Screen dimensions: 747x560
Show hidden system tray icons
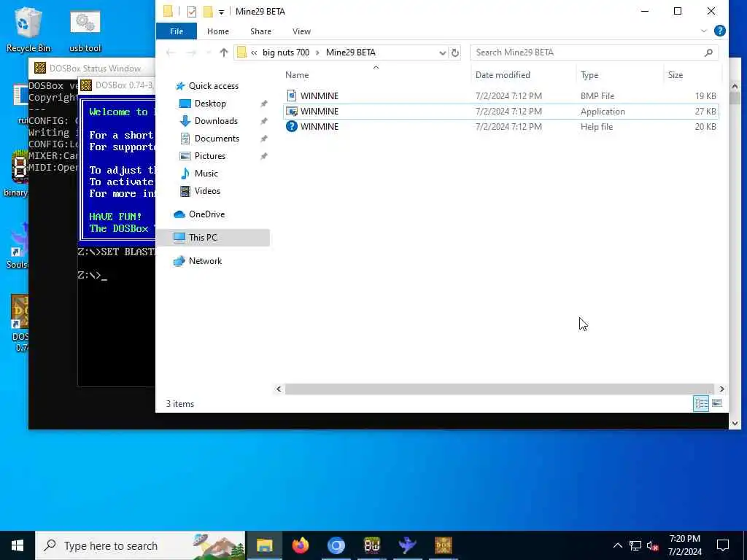click(617, 545)
